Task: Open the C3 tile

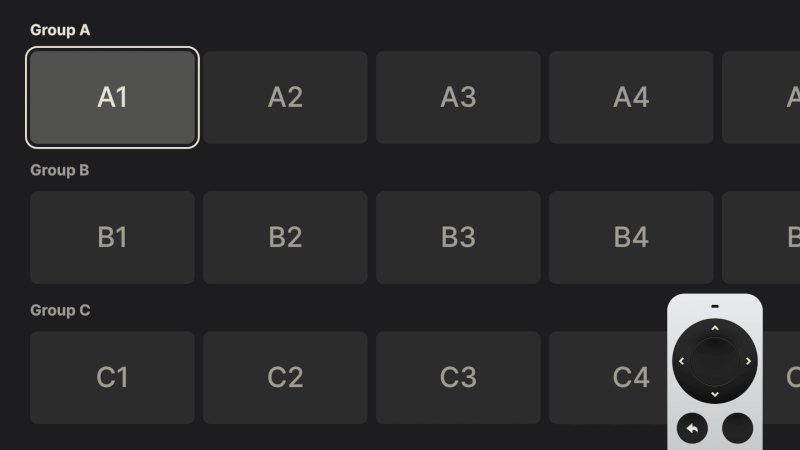Action: tap(458, 377)
